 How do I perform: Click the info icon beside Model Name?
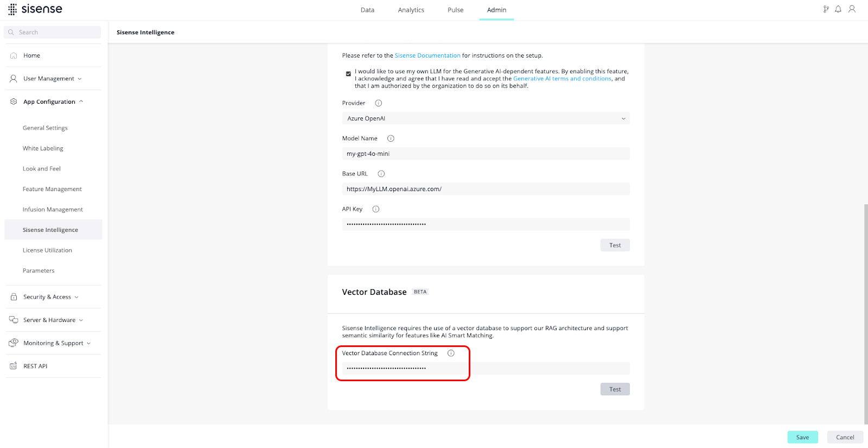click(x=391, y=138)
